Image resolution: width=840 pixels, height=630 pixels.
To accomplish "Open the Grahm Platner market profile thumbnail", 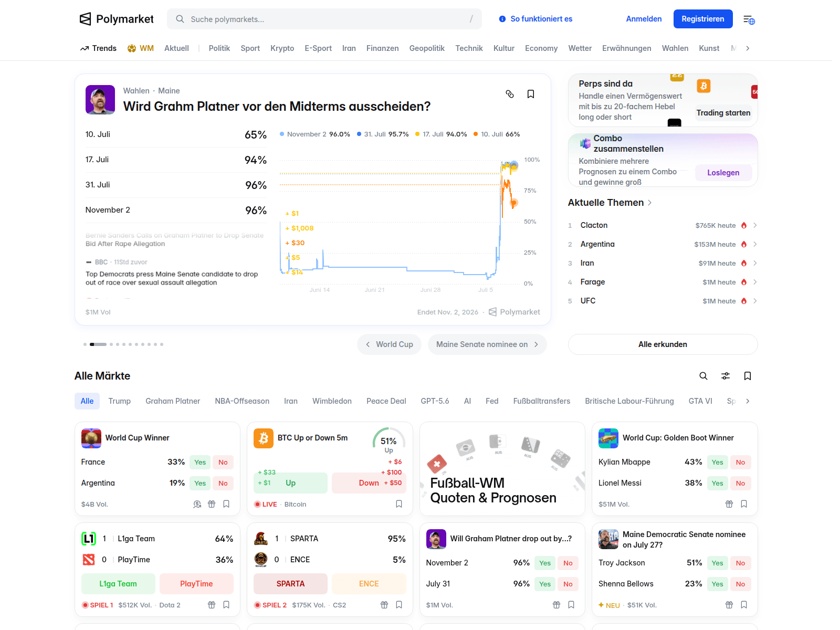I will [x=100, y=100].
